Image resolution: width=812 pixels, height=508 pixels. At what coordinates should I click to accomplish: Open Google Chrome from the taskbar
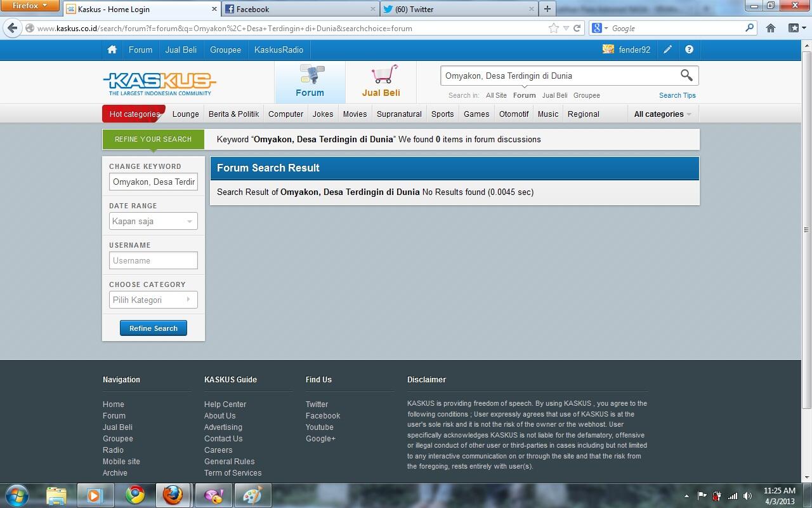pos(134,495)
